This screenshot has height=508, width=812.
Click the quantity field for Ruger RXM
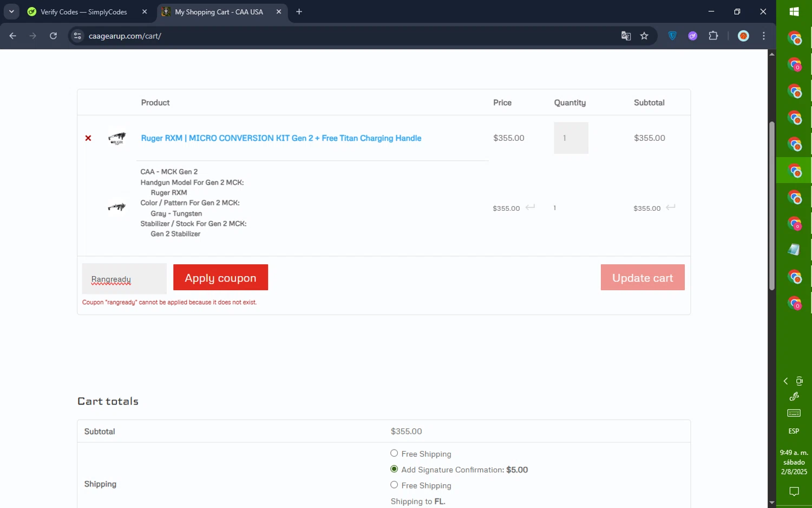571,138
